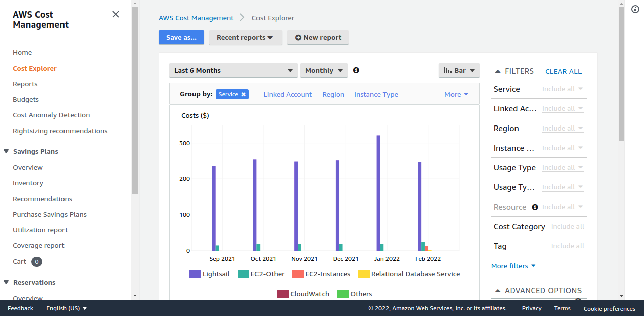644x316 pixels.
Task: Group by Linked Account
Action: (x=288, y=94)
